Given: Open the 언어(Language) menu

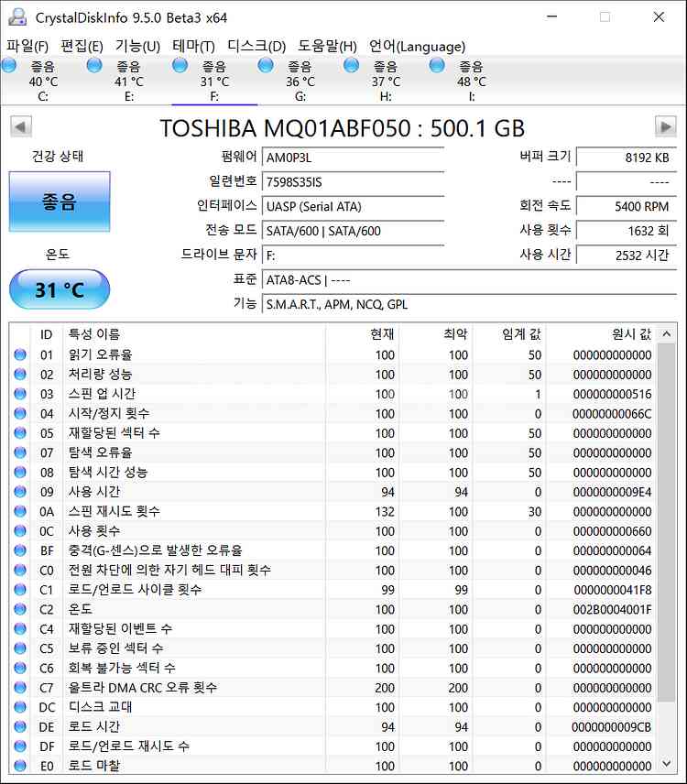Looking at the screenshot, I should point(417,47).
